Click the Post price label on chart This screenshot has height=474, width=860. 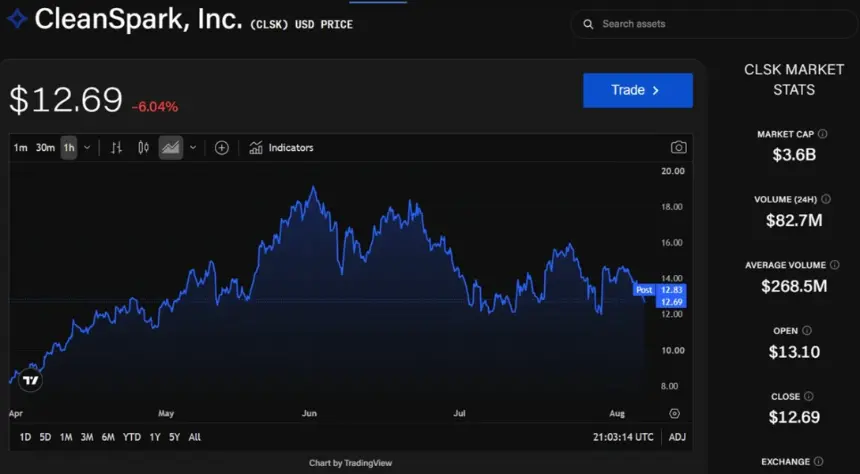tap(644, 290)
